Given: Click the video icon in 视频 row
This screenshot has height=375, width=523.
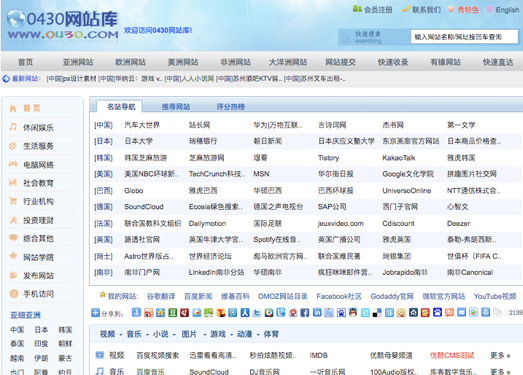Looking at the screenshot, I should 99,355.
